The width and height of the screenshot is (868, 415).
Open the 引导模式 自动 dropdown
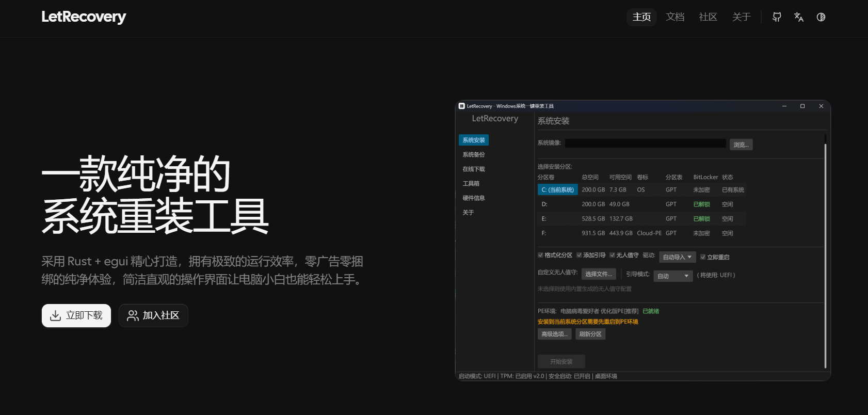[673, 276]
